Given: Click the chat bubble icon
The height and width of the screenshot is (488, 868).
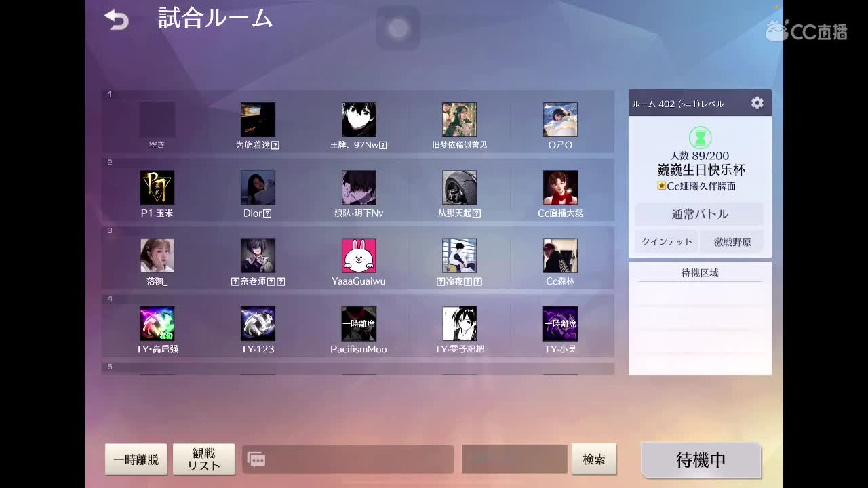Looking at the screenshot, I should tap(256, 460).
